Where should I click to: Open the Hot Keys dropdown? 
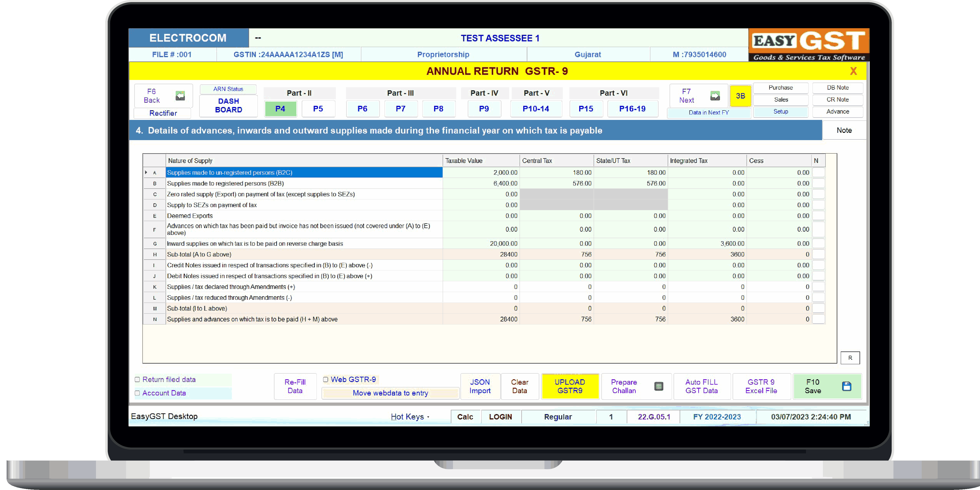pos(410,417)
